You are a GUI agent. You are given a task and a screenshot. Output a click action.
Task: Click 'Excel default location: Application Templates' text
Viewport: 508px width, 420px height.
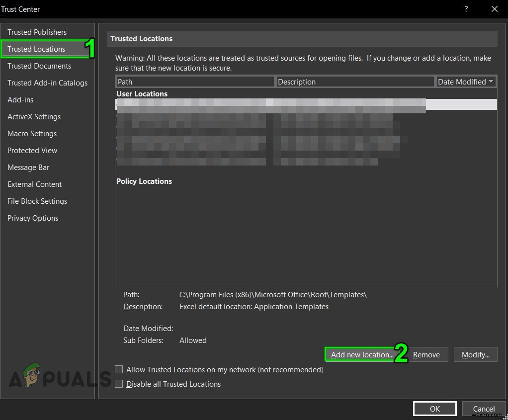(x=254, y=307)
